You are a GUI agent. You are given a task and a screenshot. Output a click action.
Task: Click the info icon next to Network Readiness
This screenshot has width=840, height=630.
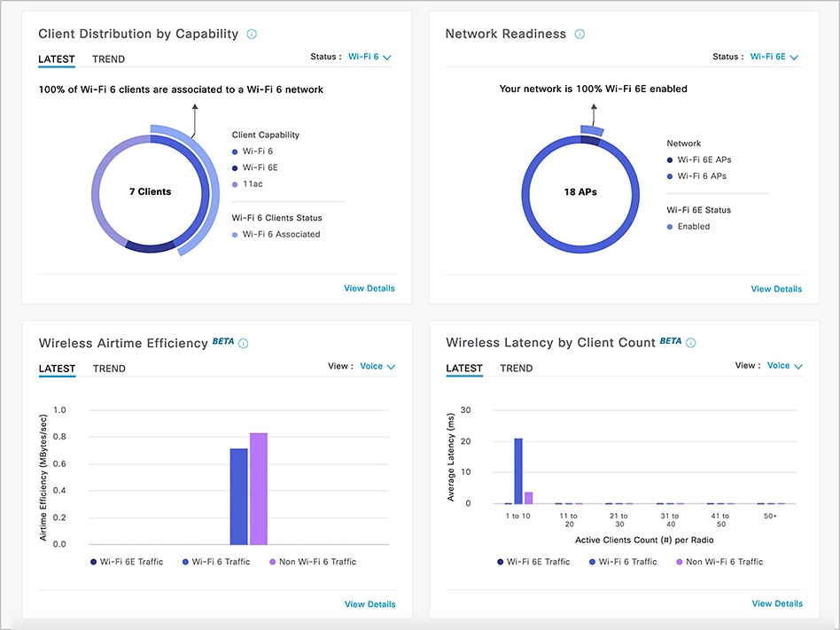click(x=579, y=34)
